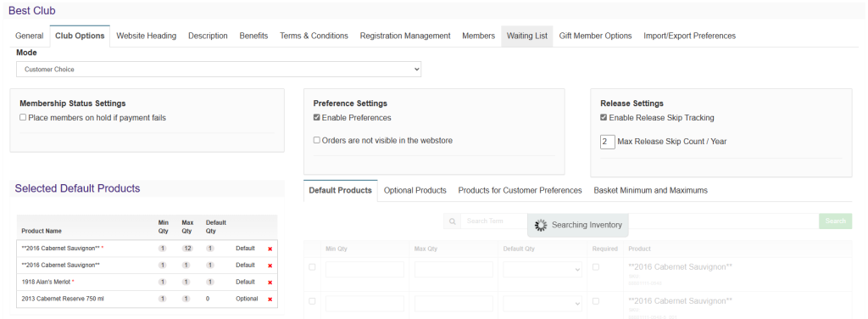
Task: Click the Preference Settings heading
Action: click(350, 103)
